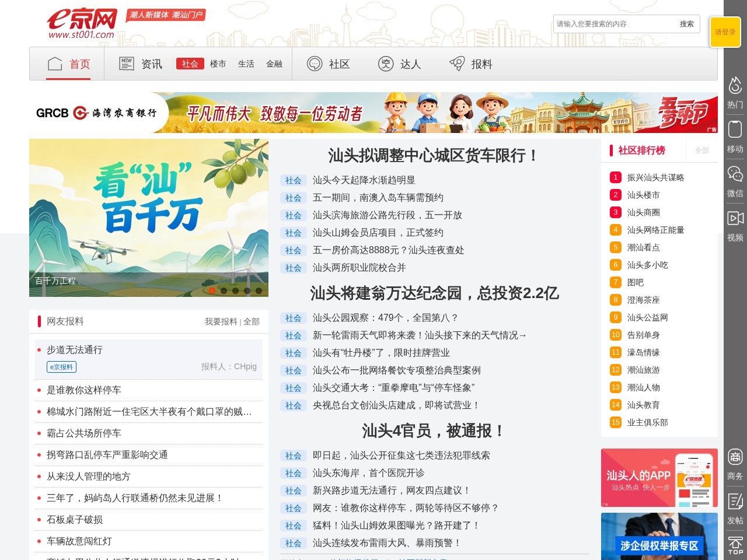Viewport: 747px width, 560px height.
Task: Click 全部 link in 网友报料 header
Action: (252, 321)
